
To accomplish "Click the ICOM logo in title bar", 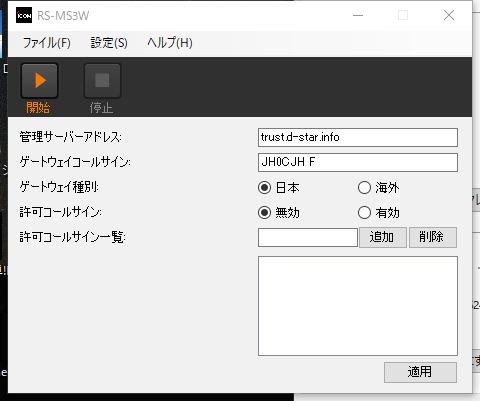I will coord(24,15).
